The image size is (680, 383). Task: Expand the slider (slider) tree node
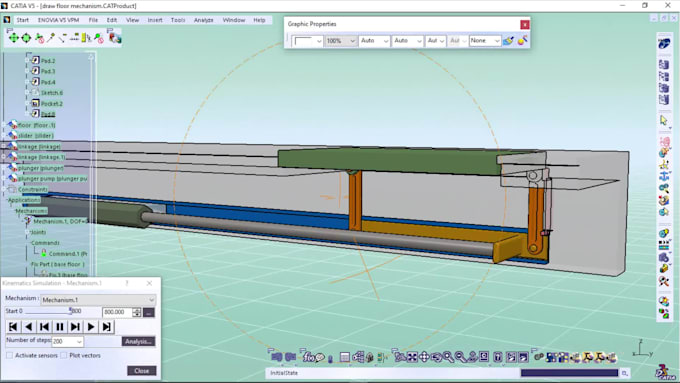click(x=4, y=135)
